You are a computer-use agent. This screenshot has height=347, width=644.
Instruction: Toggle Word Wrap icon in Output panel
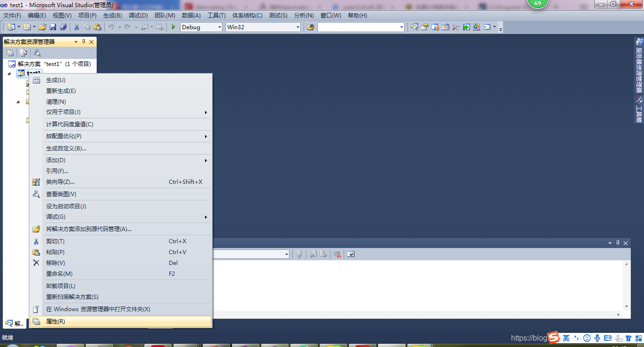[x=351, y=254]
